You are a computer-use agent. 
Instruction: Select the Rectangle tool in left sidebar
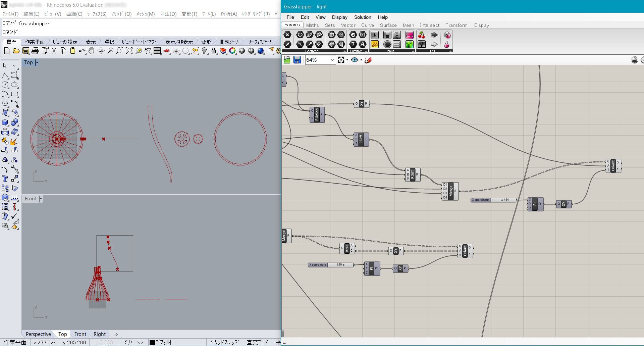[14, 94]
